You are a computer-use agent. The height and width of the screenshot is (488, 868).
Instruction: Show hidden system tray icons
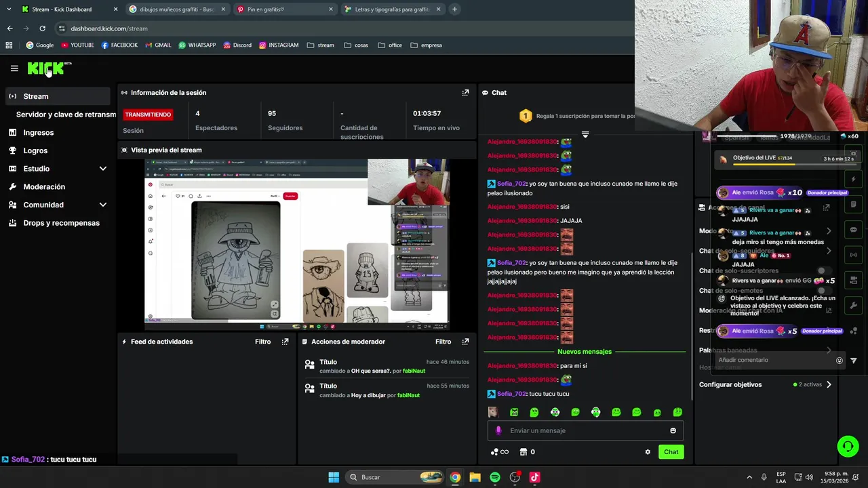point(749,477)
